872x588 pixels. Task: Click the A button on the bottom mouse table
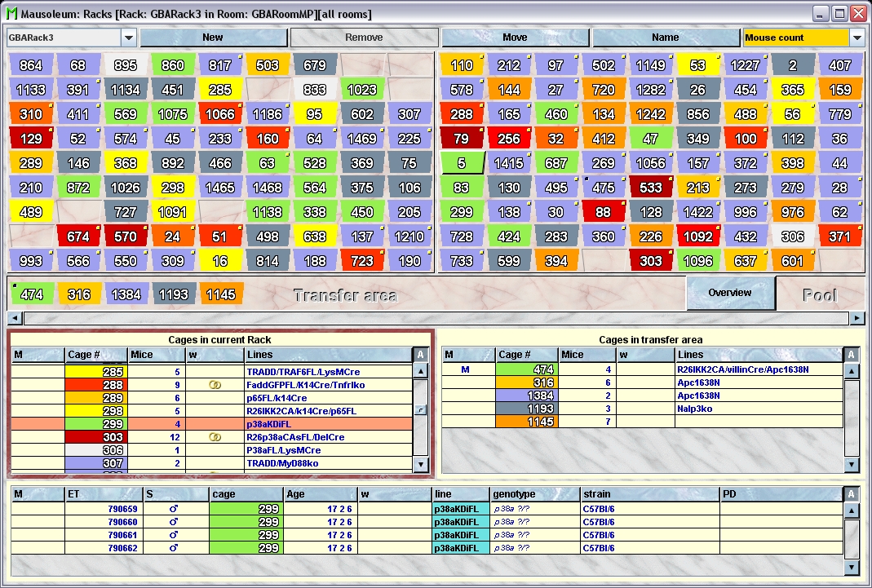[851, 494]
